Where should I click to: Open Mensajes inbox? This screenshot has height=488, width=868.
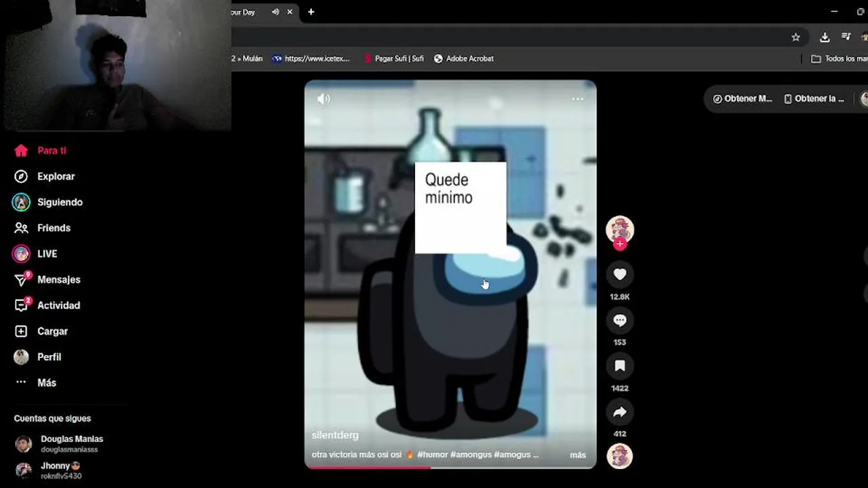click(x=47, y=279)
